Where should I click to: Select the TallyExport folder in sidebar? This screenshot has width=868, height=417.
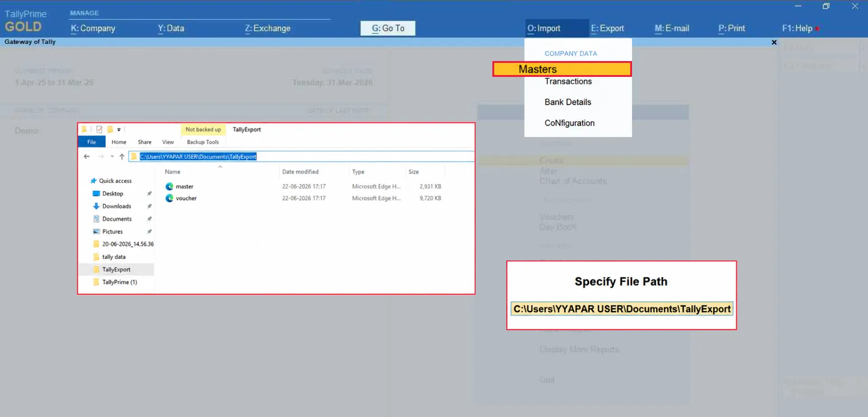pos(116,270)
